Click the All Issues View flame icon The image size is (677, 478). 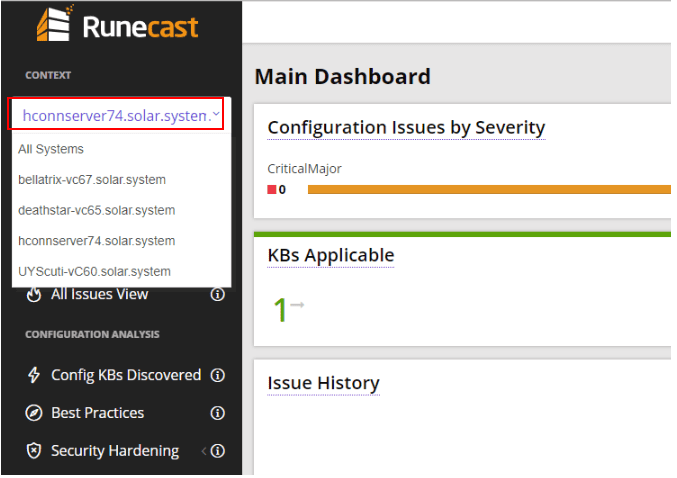click(34, 294)
